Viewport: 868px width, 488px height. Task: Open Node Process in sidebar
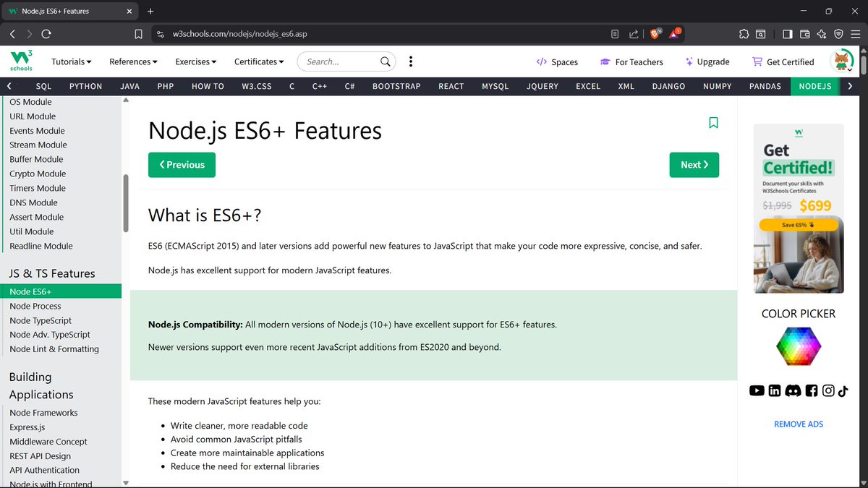tap(35, 306)
